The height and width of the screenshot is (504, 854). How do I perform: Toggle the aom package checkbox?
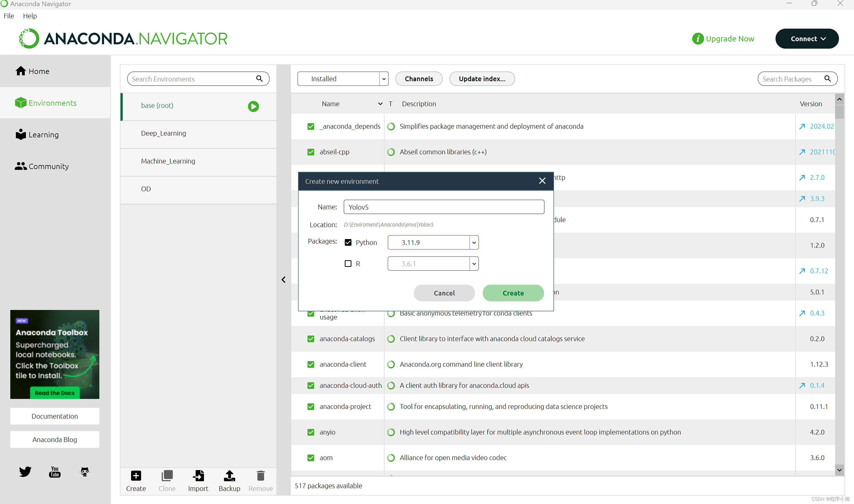(x=310, y=458)
